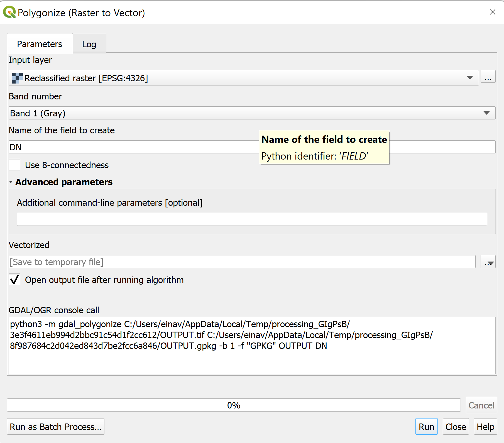Click the Cancel button beside progress bar
The height and width of the screenshot is (443, 504).
pos(481,405)
